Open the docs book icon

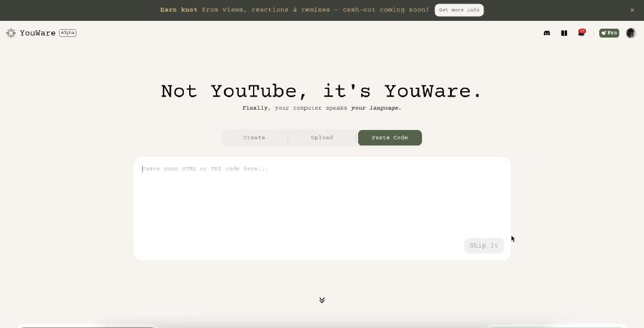[x=564, y=33]
